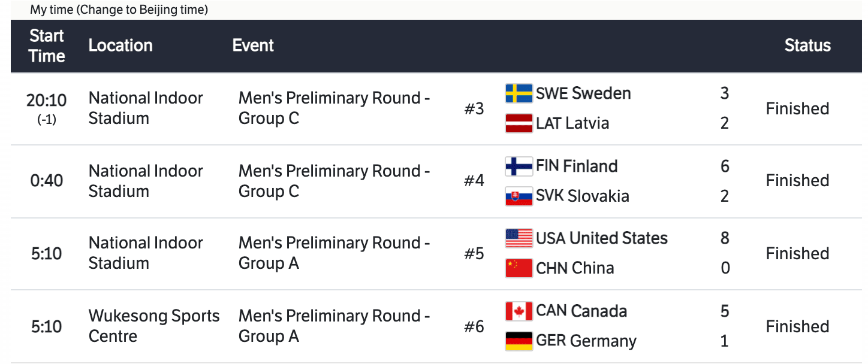Open the USA United States team link
The image size is (868, 364).
pyautogui.click(x=602, y=238)
